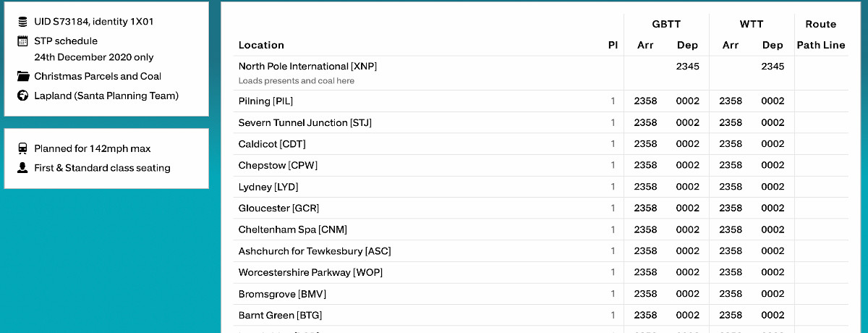This screenshot has width=868, height=333.
Task: Open North Pole International [XNP] location
Action: (307, 66)
